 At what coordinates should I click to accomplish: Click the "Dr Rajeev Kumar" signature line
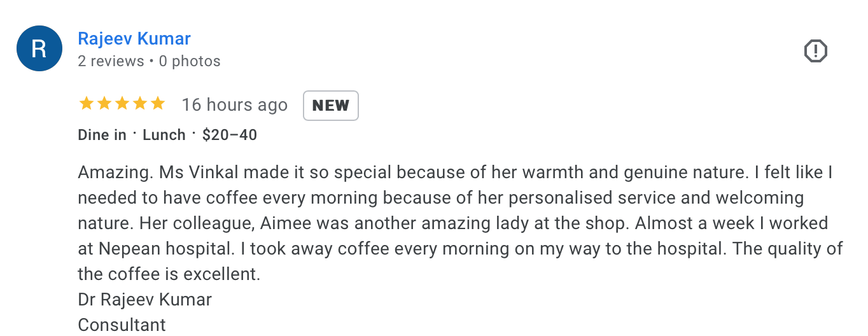144,300
